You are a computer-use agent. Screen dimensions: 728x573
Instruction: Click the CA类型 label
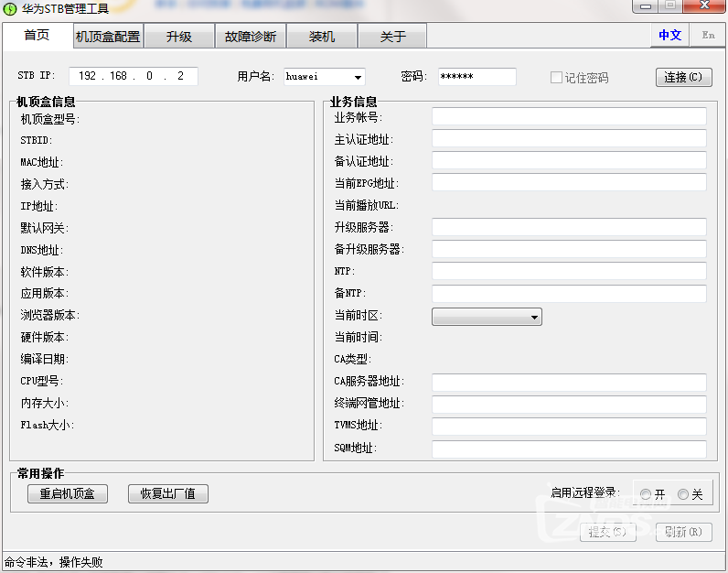353,359
